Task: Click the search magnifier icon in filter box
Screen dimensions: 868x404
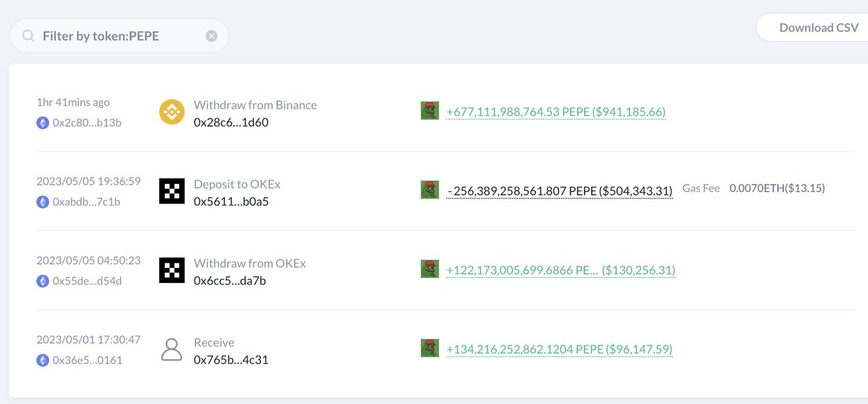Action: [x=29, y=35]
